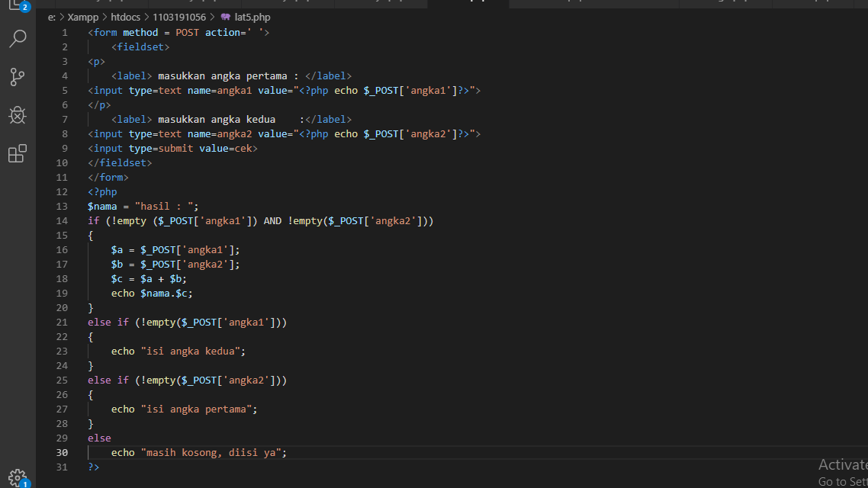Open the Extensions view
Viewport: 868px width, 488px height.
pos(18,153)
